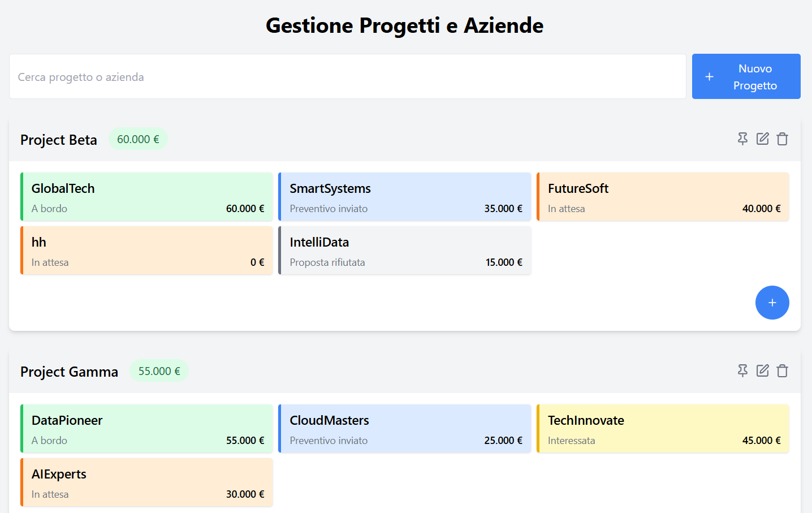
Task: Open the GlobalTech company card
Action: coord(146,197)
